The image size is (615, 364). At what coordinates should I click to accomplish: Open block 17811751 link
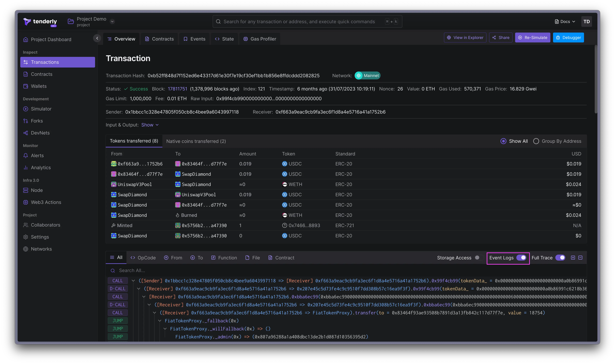pos(177,89)
